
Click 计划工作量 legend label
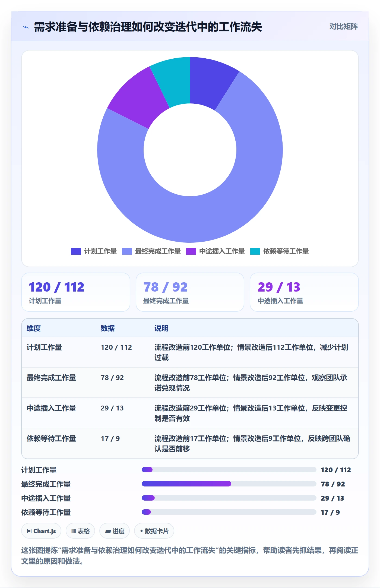[x=100, y=251]
